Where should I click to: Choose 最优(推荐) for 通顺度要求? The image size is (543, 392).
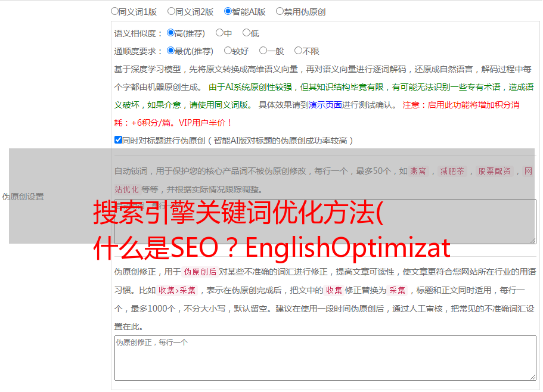170,51
